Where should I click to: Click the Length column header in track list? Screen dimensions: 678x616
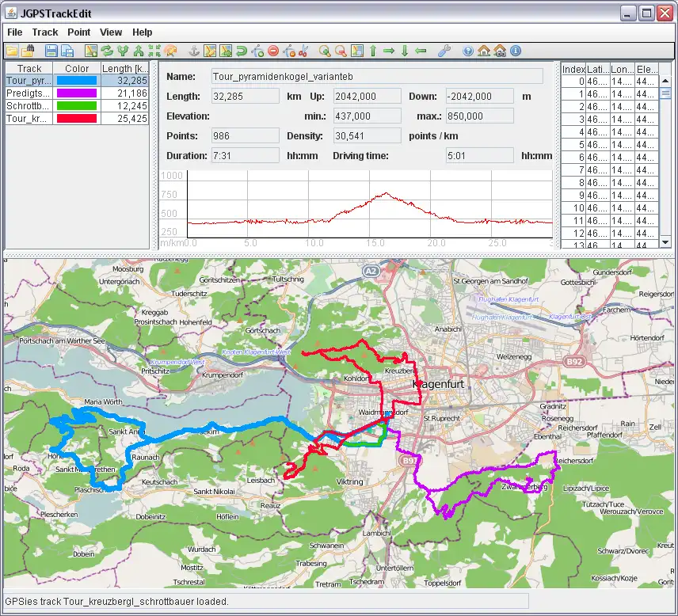pos(124,69)
